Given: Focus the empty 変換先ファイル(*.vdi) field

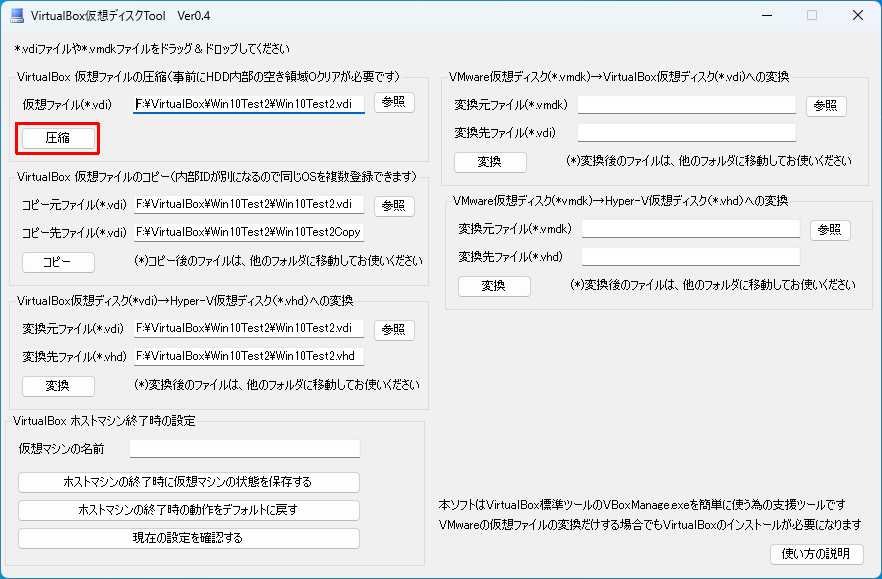Looking at the screenshot, I should point(687,133).
